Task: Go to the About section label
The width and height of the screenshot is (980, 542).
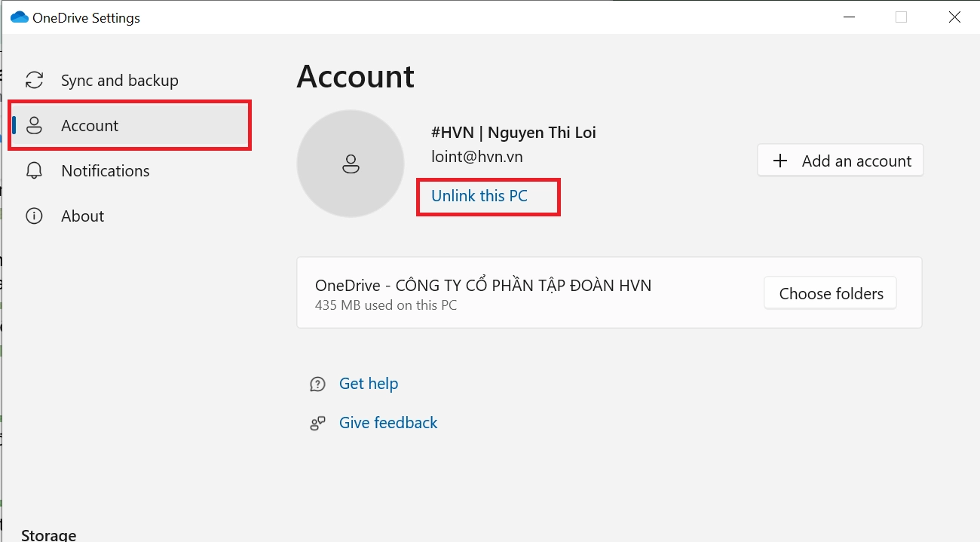Action: click(x=82, y=216)
